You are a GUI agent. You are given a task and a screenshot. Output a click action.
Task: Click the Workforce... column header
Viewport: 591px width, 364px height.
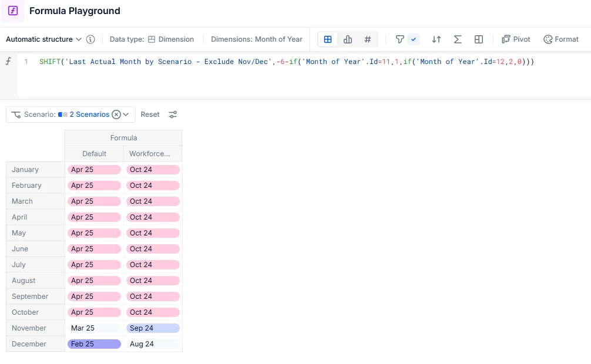click(153, 154)
